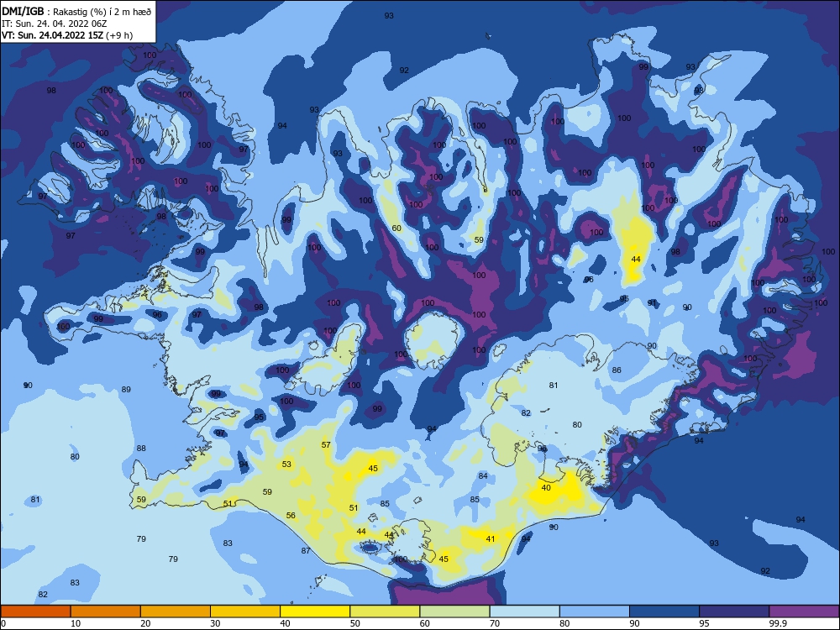Click the 30–40 golden legend swatch
This screenshot has width=840, height=630.
(245, 612)
